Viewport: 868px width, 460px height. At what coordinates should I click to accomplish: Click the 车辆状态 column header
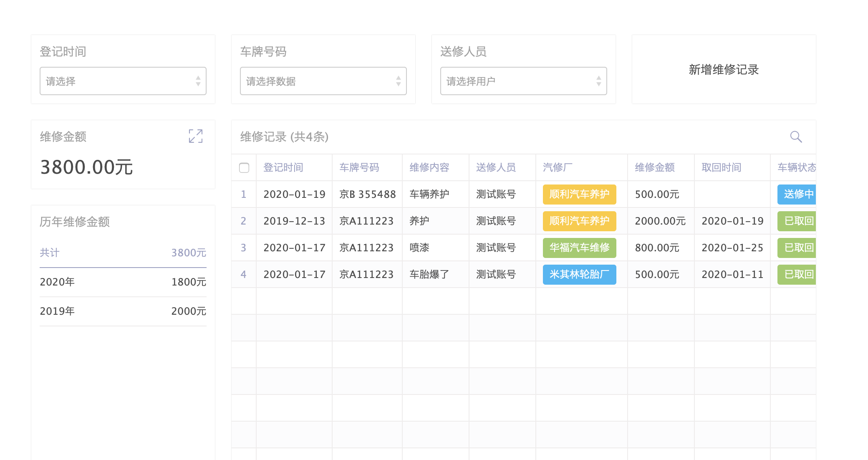(797, 167)
